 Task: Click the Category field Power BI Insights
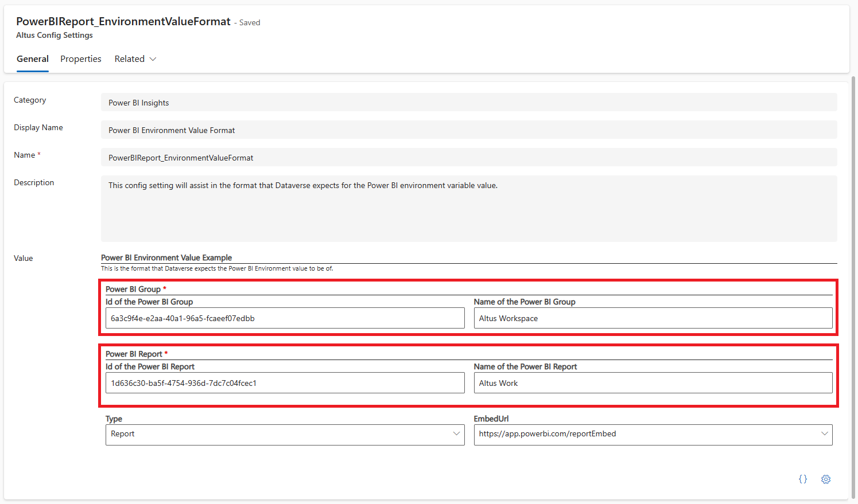[469, 103]
